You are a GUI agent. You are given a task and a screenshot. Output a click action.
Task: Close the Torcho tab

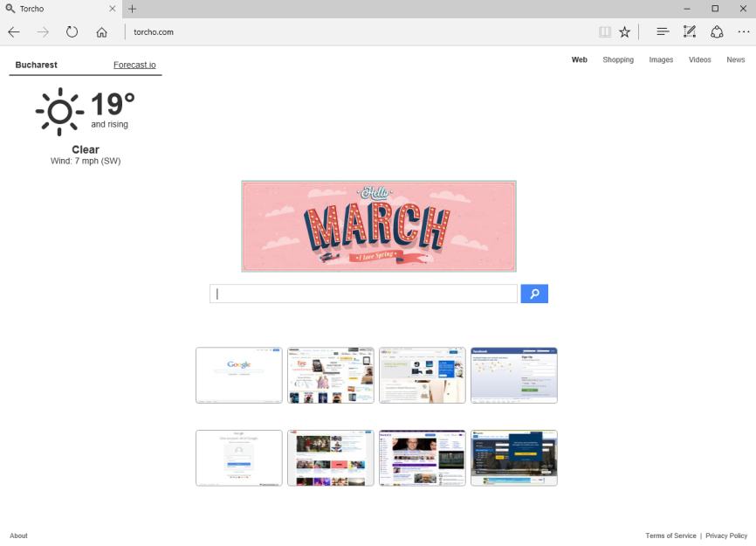(113, 9)
